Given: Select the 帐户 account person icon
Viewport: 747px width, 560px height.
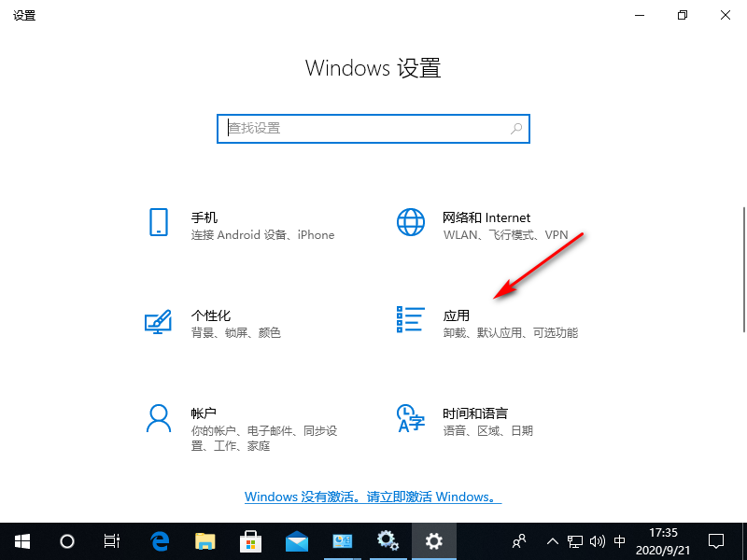Looking at the screenshot, I should pyautogui.click(x=158, y=418).
